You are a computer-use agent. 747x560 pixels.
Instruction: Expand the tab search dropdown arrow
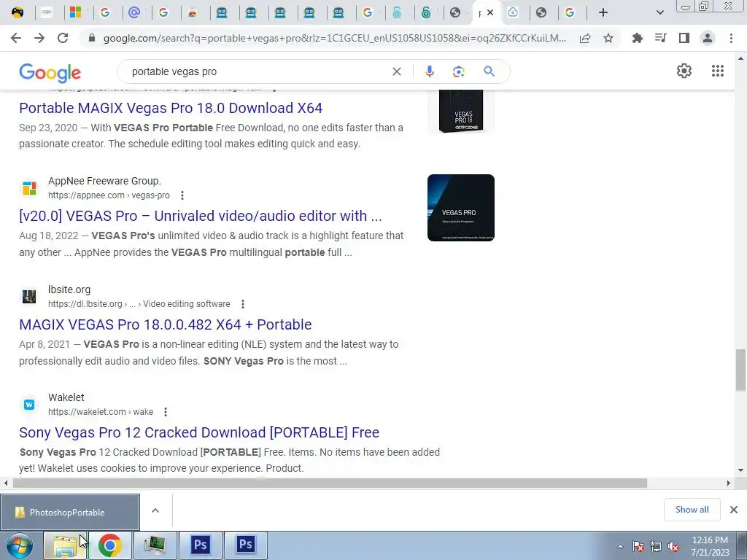[x=659, y=12]
